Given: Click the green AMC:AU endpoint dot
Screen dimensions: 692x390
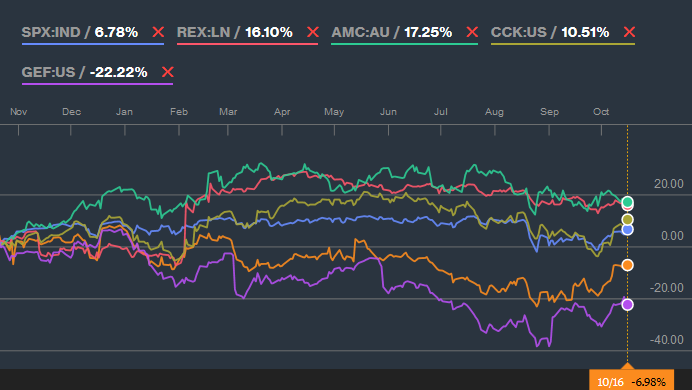Looking at the screenshot, I should click(628, 202).
